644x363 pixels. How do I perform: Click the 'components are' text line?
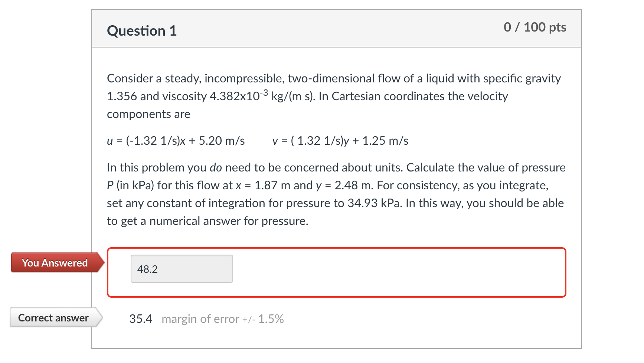(148, 114)
